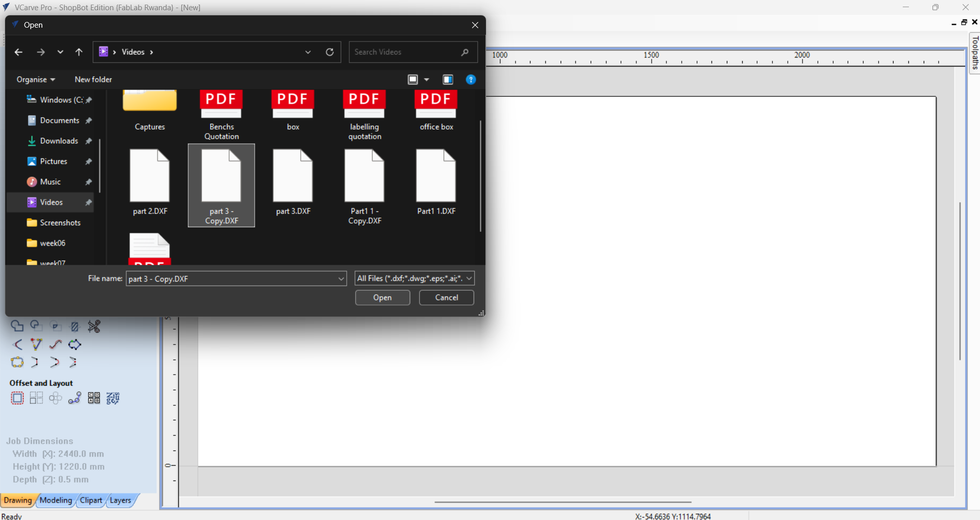This screenshot has height=520, width=980.
Task: Open the Offset vectors tool
Action: tap(17, 398)
